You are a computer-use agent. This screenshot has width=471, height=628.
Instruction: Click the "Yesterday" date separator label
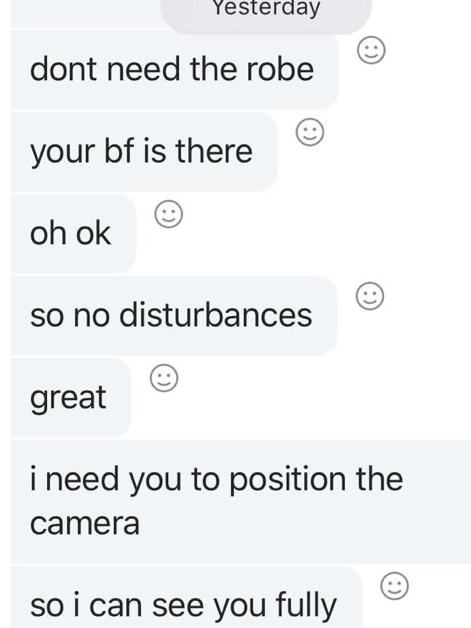266,10
